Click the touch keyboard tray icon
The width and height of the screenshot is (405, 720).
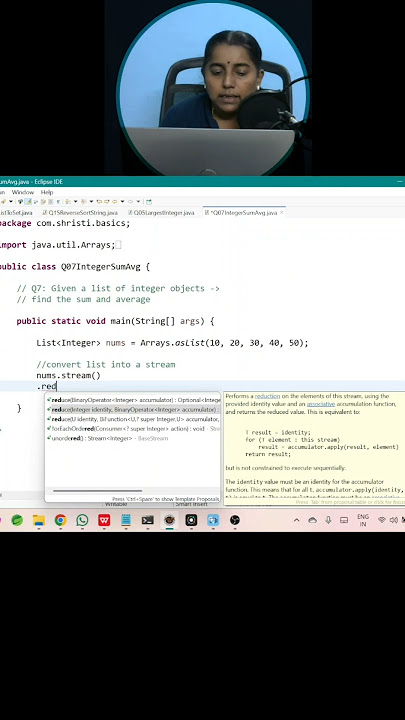click(344, 520)
